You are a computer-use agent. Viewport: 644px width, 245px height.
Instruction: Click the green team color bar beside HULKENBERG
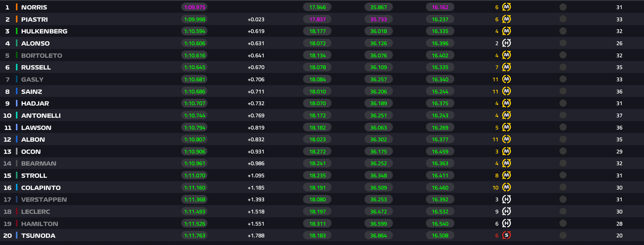pyautogui.click(x=17, y=31)
